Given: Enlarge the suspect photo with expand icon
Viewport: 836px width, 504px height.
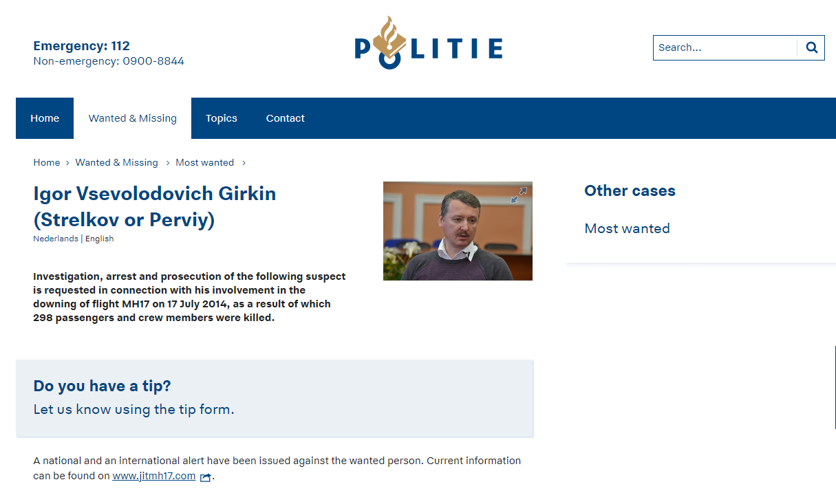Looking at the screenshot, I should click(x=519, y=195).
